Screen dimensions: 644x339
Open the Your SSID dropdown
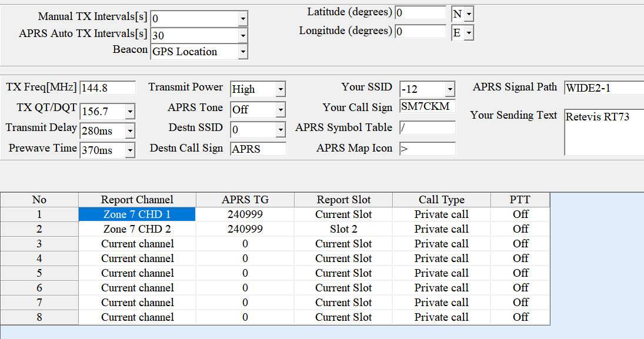pos(450,89)
